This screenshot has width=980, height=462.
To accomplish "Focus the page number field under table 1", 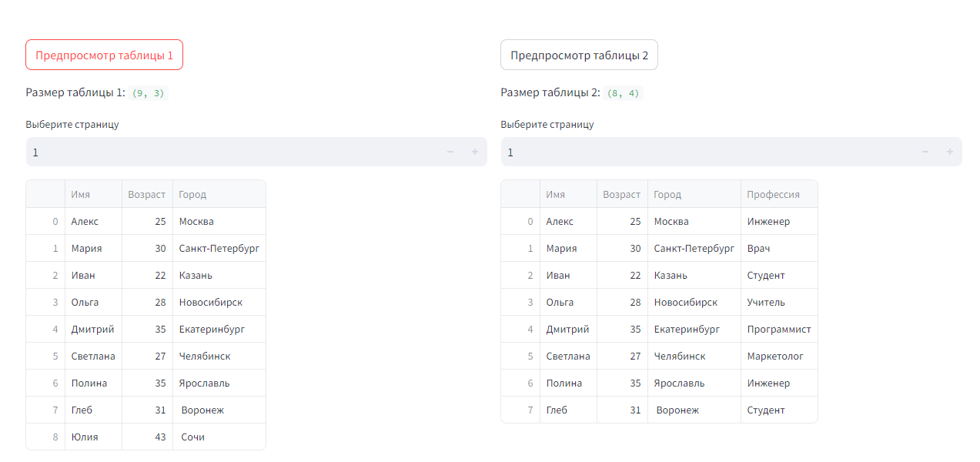I will click(232, 152).
